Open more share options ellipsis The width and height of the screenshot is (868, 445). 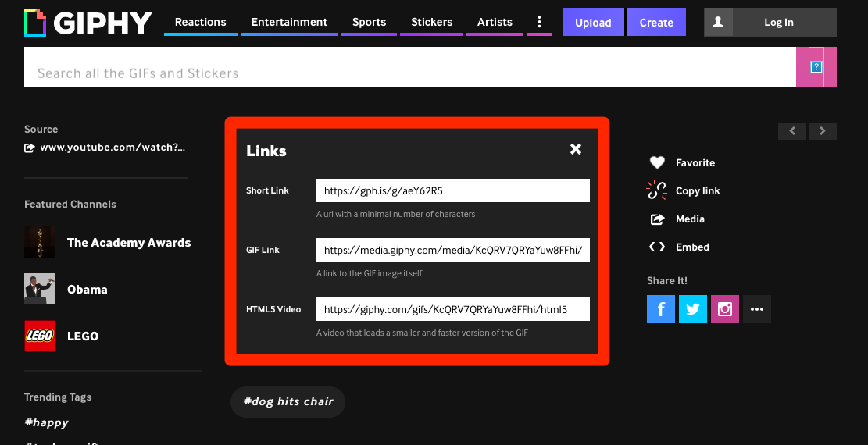[757, 309]
